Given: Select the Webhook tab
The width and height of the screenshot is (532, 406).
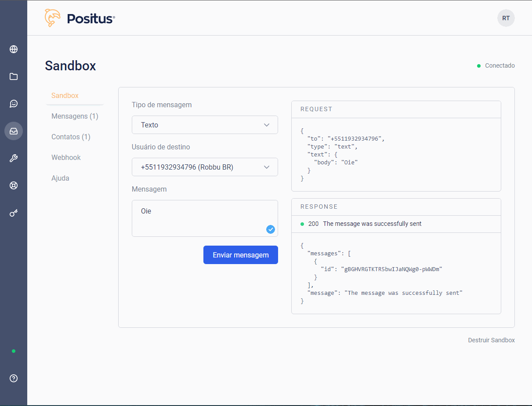Looking at the screenshot, I should click(x=66, y=157).
